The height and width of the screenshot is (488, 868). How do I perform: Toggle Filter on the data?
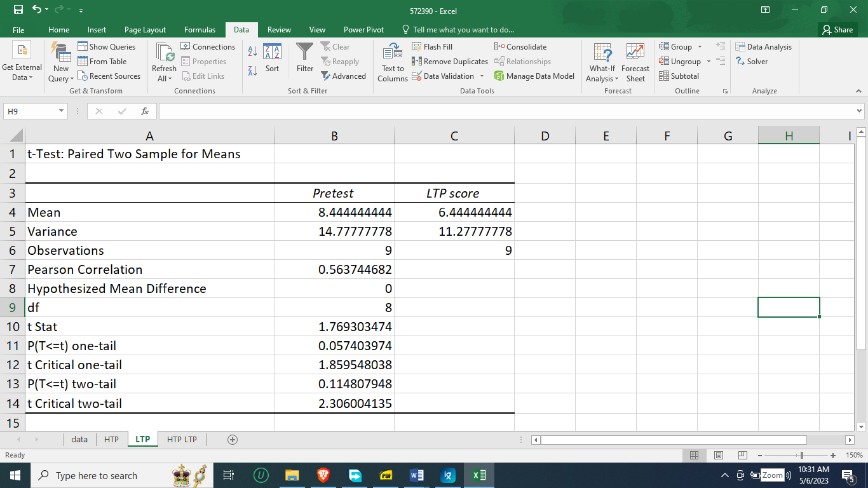(x=304, y=61)
